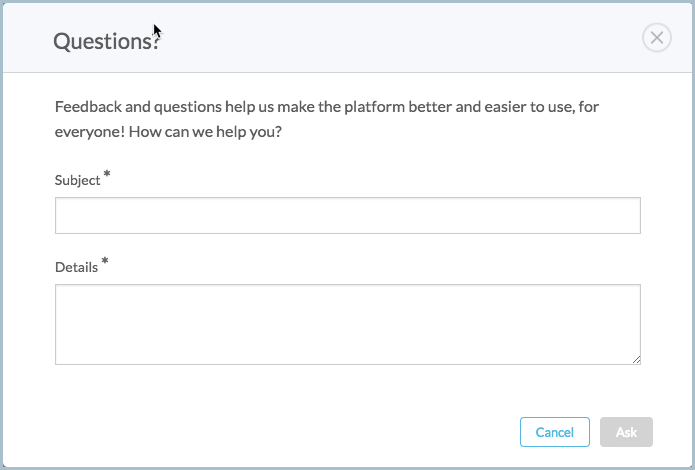Click the empty dialog area above Cancel
Image resolution: width=695 pixels, height=470 pixels.
coord(554,391)
